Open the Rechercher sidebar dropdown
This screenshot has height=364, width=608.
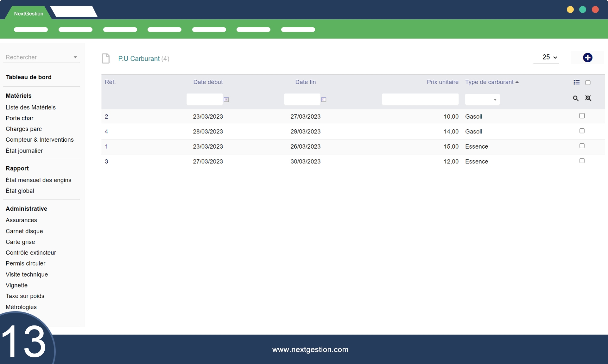[x=41, y=57]
